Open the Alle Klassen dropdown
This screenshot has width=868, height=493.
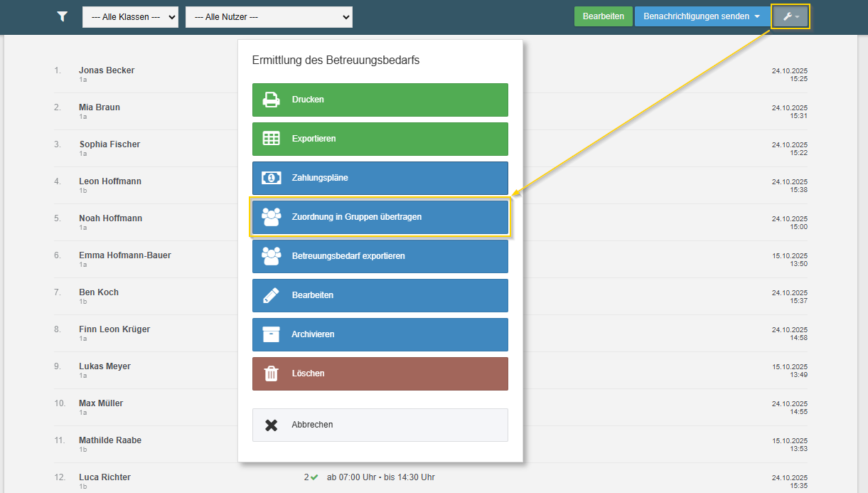pyautogui.click(x=130, y=17)
